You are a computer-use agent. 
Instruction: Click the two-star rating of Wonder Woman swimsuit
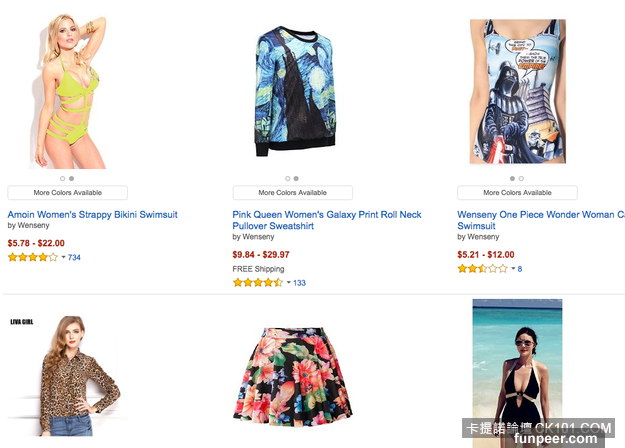click(x=483, y=269)
